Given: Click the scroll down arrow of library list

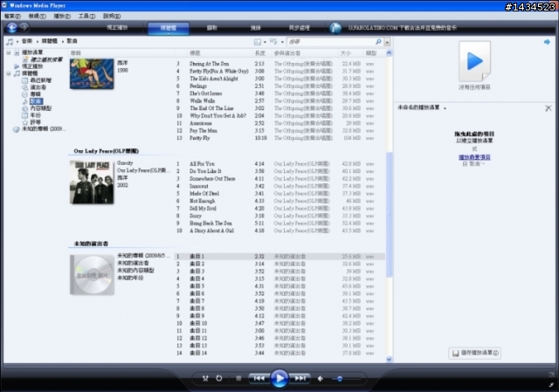Looking at the screenshot, I should pos(389,359).
